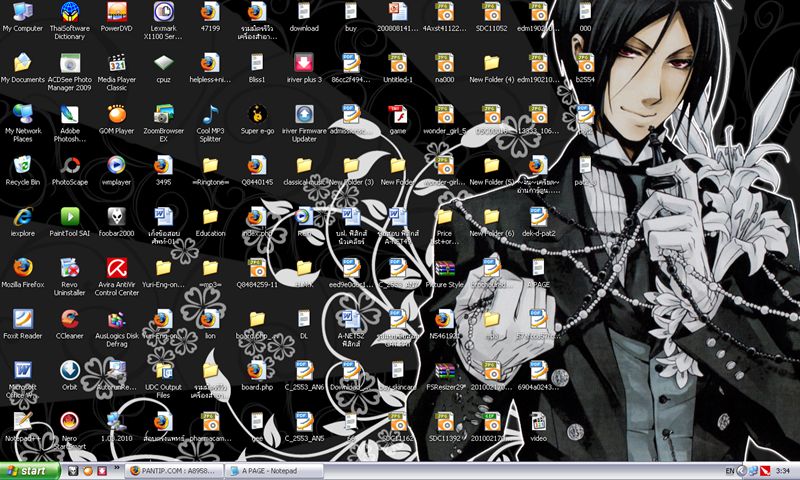Open ZoomBrowser EX icon
The image size is (800, 480).
coord(163,114)
